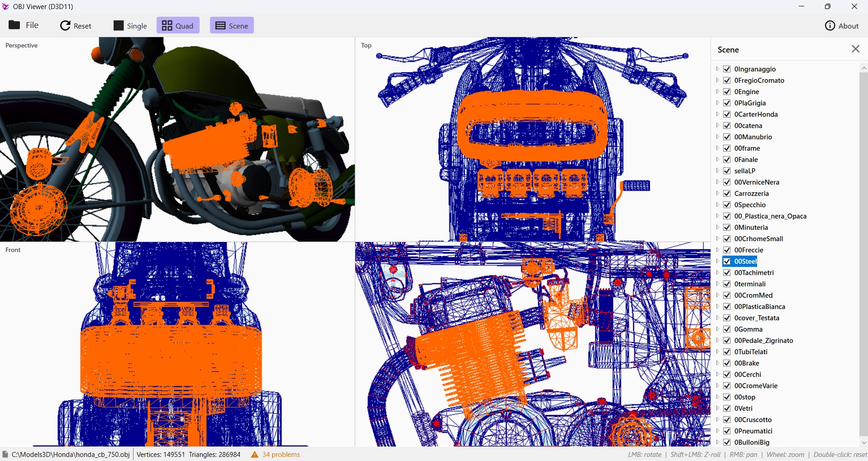Open the About info icon
Screen dimensions: 868x461
click(830, 26)
